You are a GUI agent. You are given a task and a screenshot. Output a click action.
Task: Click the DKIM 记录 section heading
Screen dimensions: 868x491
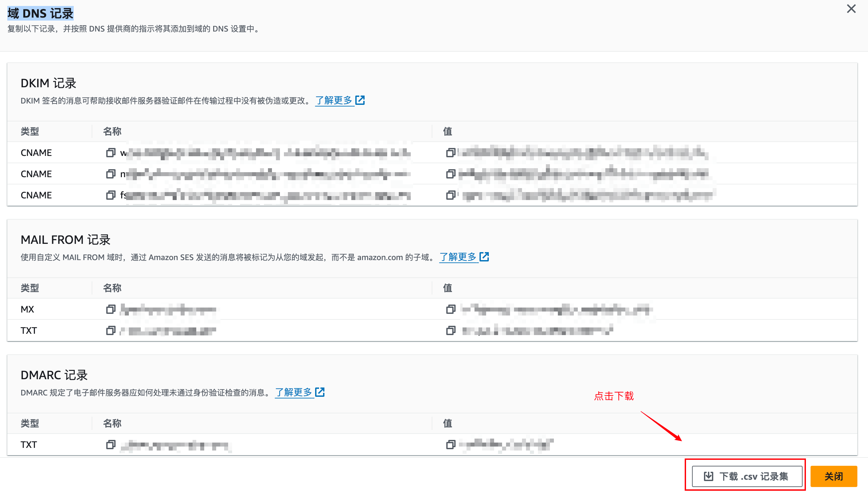(x=48, y=83)
